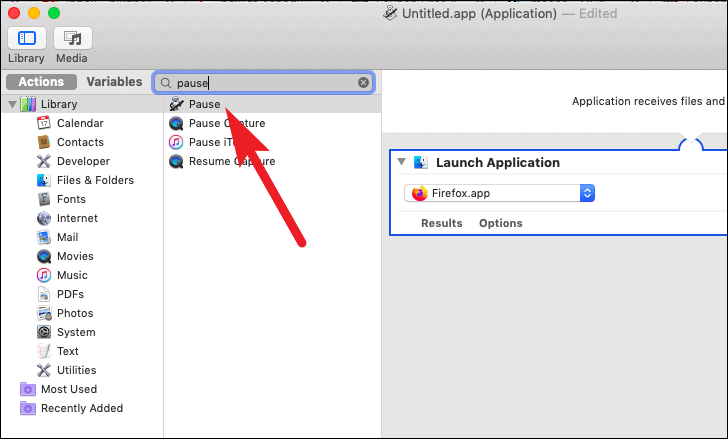Select the Fonts category icon
Image resolution: width=728 pixels, height=439 pixels.
pyautogui.click(x=44, y=199)
